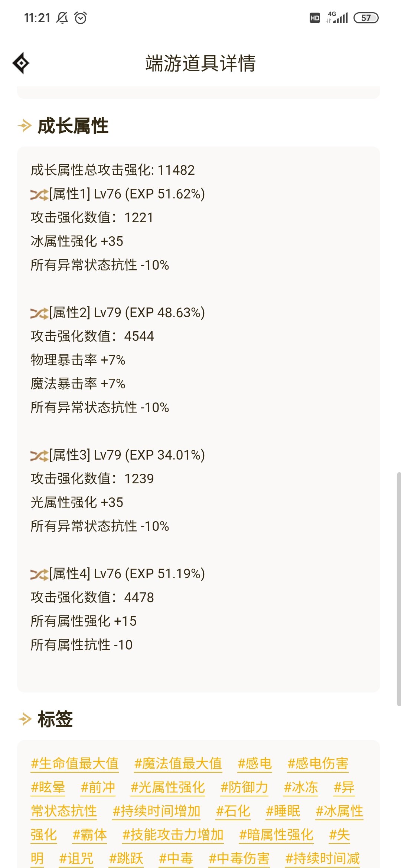Image resolution: width=401 pixels, height=868 pixels.
Task: Open the #技能攻击力增加 tag
Action: [173, 835]
